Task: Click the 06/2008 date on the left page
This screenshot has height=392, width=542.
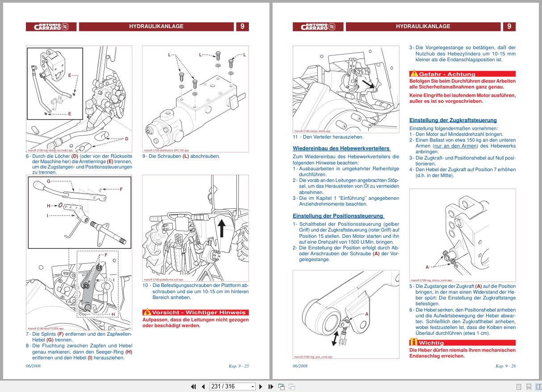Action: click(34, 366)
